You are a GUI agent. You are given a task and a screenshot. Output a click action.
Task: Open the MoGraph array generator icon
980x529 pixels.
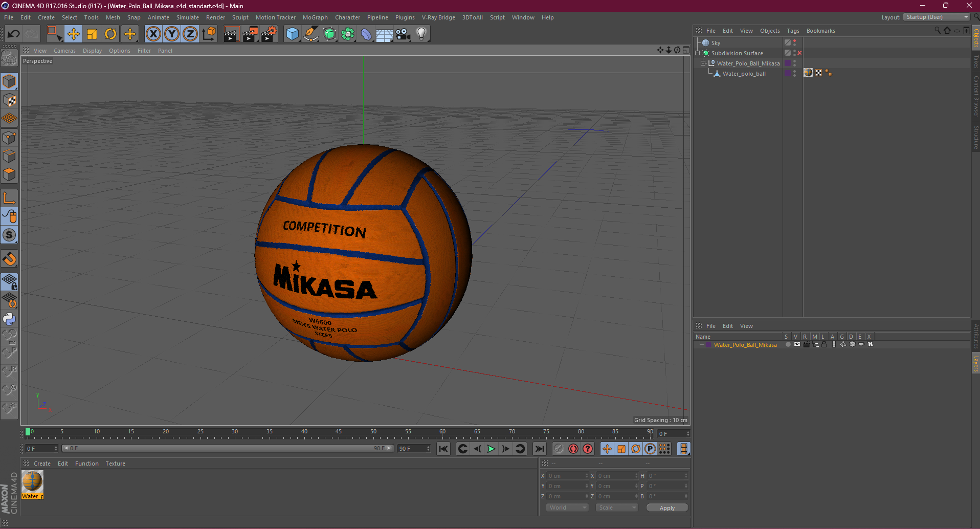coord(348,34)
